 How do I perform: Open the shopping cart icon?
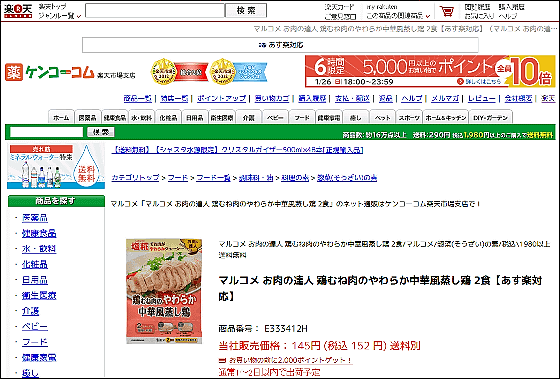coord(447,11)
